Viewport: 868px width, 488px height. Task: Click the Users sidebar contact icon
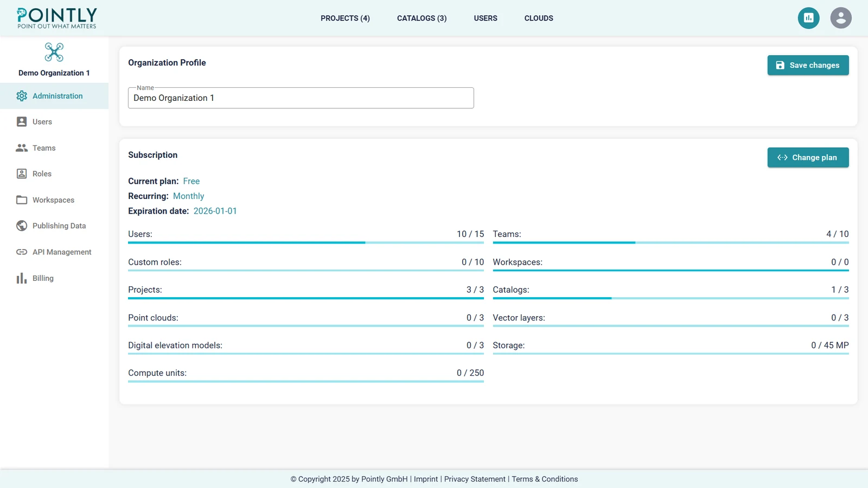22,121
